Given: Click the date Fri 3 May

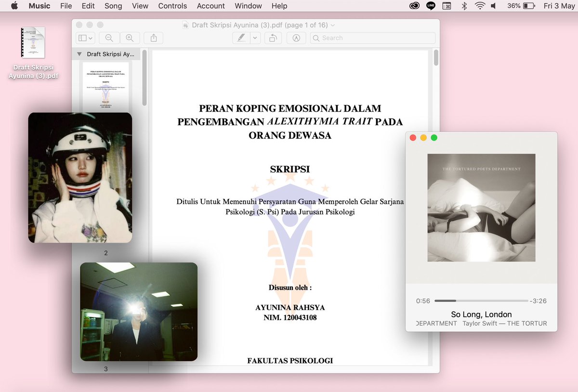Looking at the screenshot, I should coord(559,6).
